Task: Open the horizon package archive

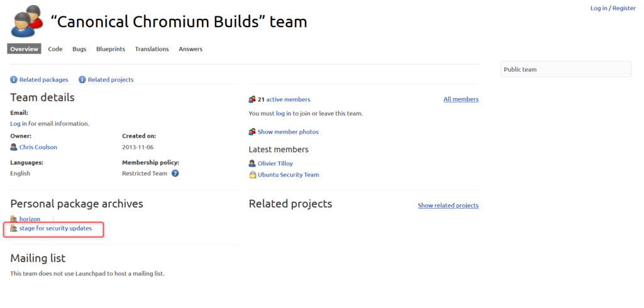Action: pos(30,219)
